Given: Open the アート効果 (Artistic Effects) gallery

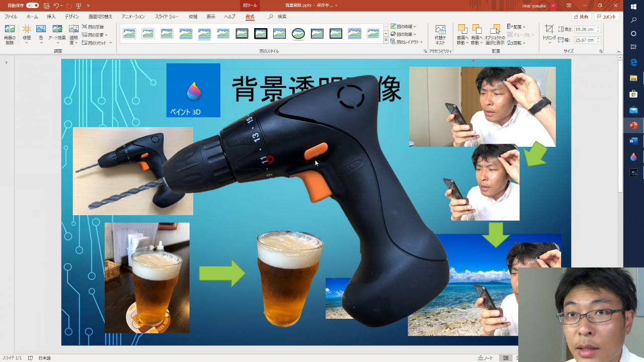Looking at the screenshot, I should coord(57,35).
